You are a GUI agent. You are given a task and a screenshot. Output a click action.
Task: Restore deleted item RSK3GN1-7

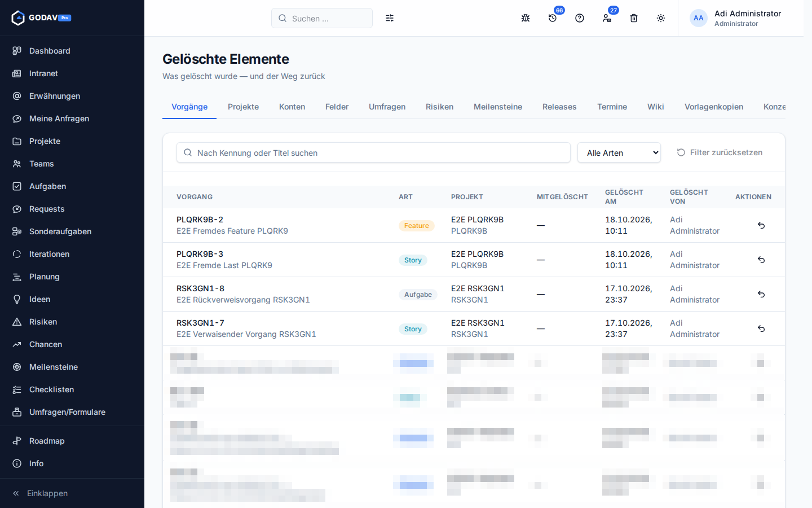[x=761, y=329]
